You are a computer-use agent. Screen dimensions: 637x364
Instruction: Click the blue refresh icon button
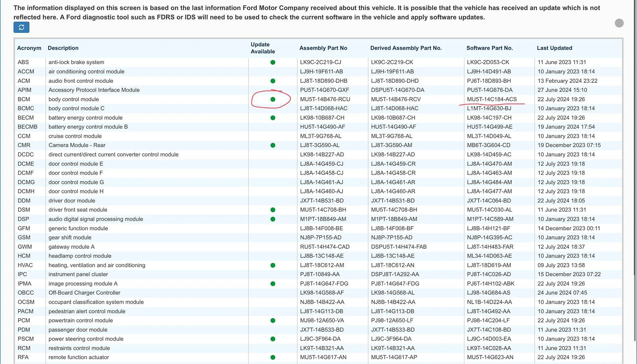click(21, 27)
